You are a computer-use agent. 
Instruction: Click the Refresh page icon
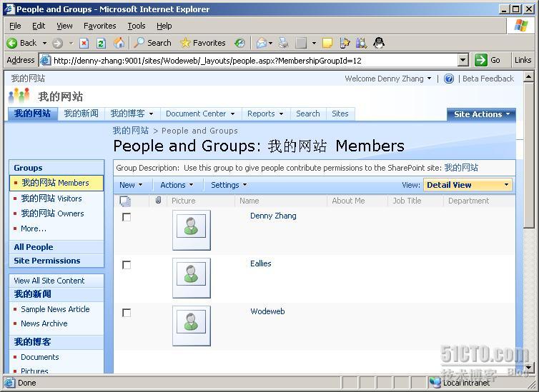pyautogui.click(x=101, y=44)
